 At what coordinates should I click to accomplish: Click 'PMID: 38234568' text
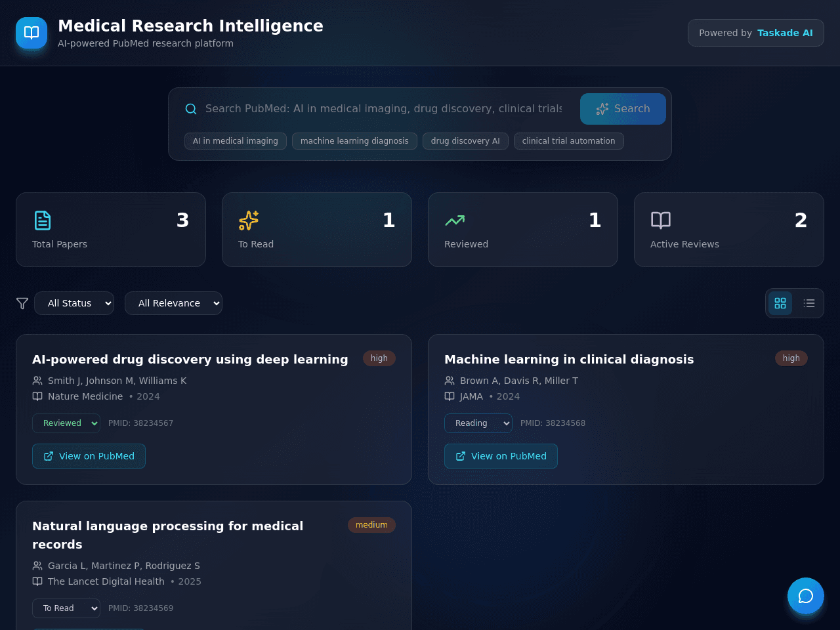click(553, 423)
